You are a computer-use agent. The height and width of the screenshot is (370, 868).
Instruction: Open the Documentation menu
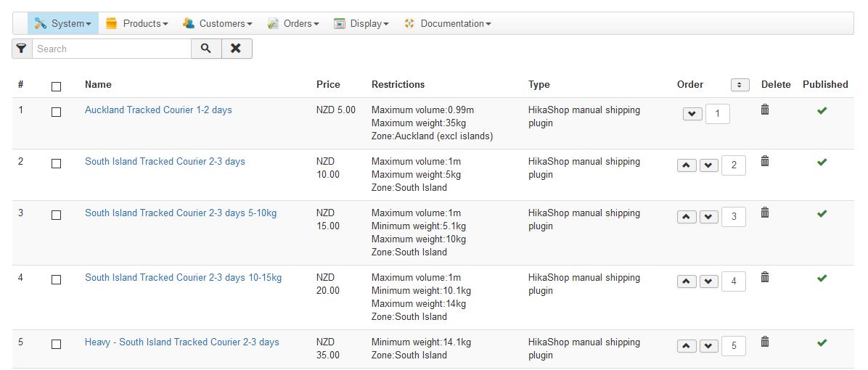pos(447,23)
